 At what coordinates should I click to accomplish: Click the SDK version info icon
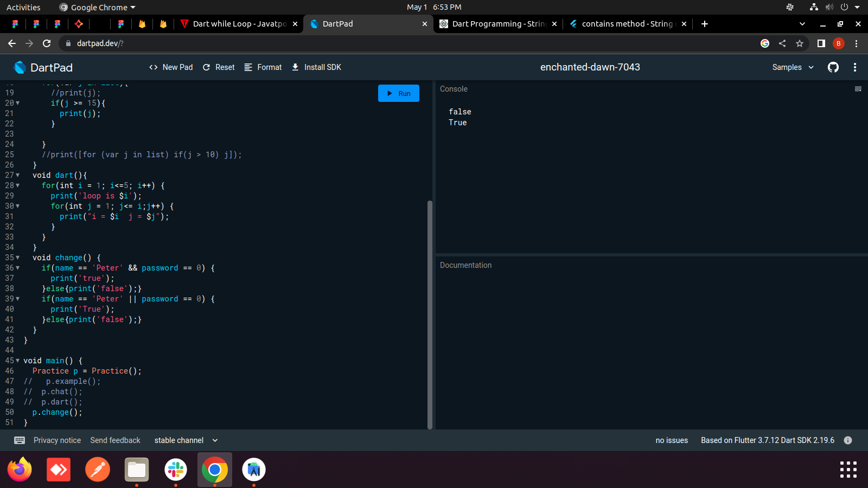pos(848,440)
